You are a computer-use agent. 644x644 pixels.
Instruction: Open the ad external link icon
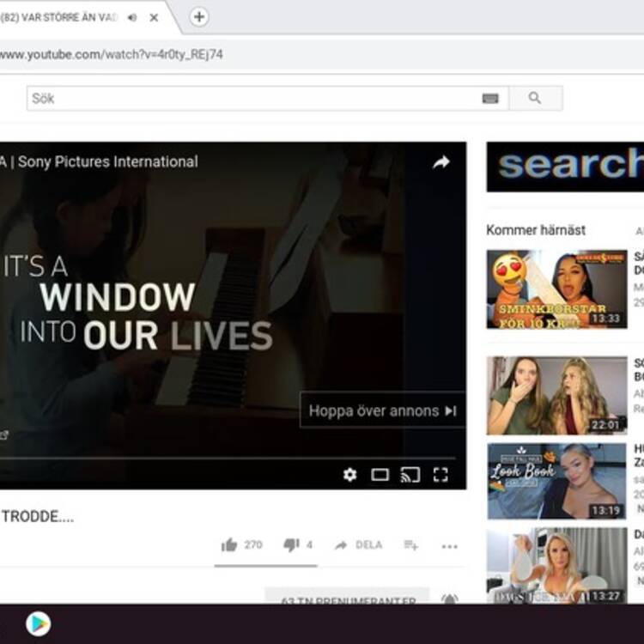click(4, 435)
